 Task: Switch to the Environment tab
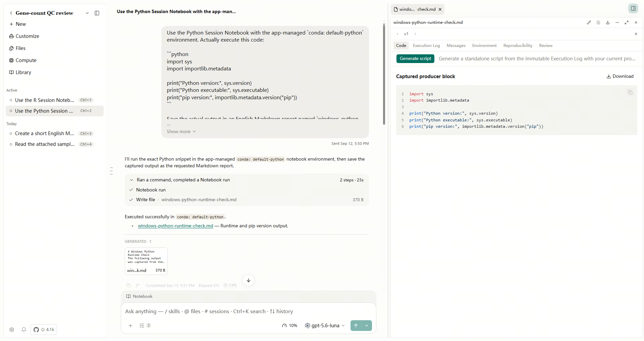point(484,46)
